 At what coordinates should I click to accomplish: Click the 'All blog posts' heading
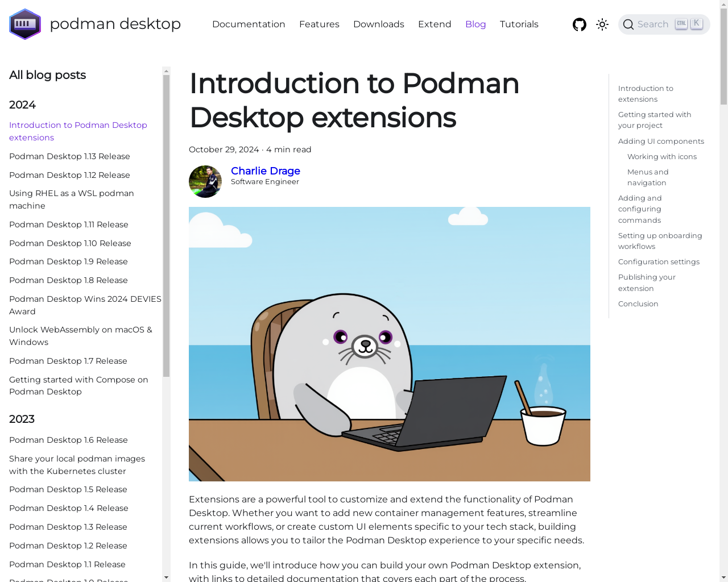click(x=47, y=75)
